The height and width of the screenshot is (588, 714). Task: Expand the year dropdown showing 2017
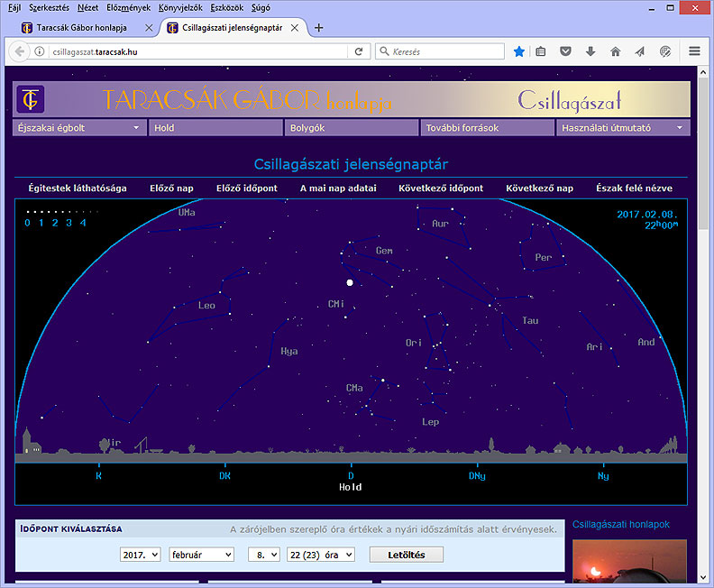pos(140,555)
